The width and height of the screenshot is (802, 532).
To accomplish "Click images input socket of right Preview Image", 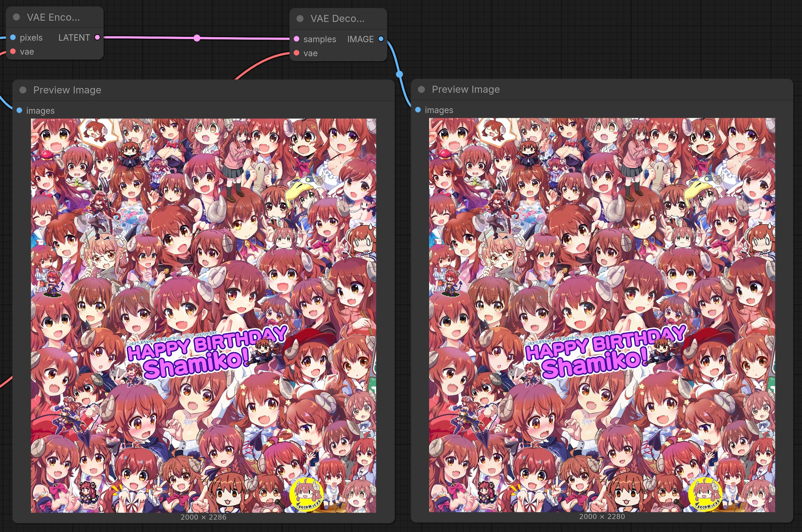I will 418,110.
